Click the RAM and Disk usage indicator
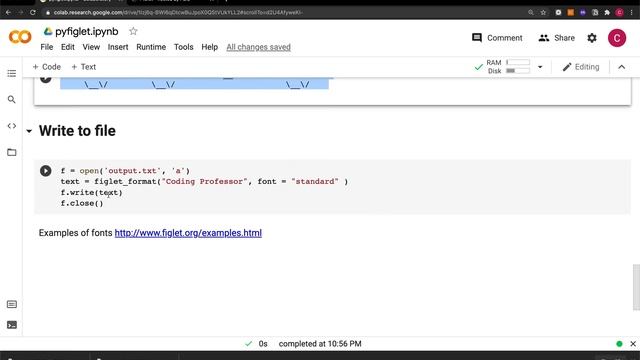Image resolution: width=640 pixels, height=360 pixels. point(508,67)
